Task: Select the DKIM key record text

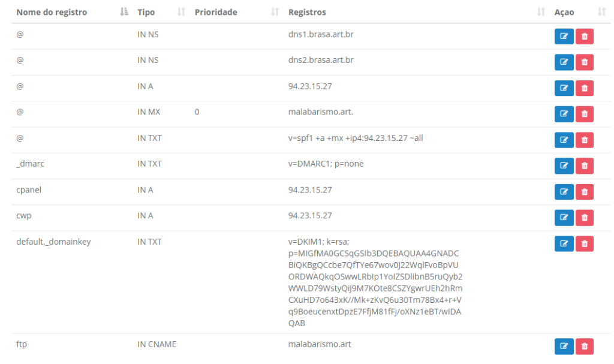Action: [x=375, y=282]
